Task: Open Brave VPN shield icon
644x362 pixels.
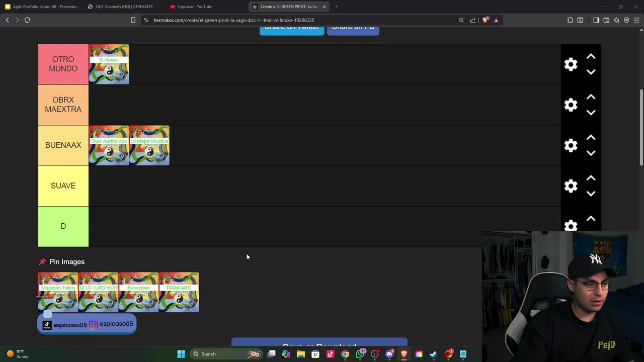Action: click(x=626, y=20)
